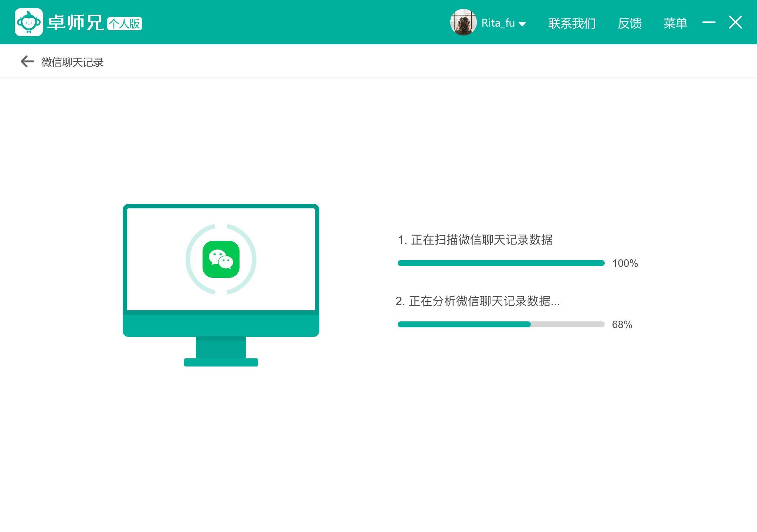Click the 68% progress value
The image size is (757, 532).
[622, 325]
